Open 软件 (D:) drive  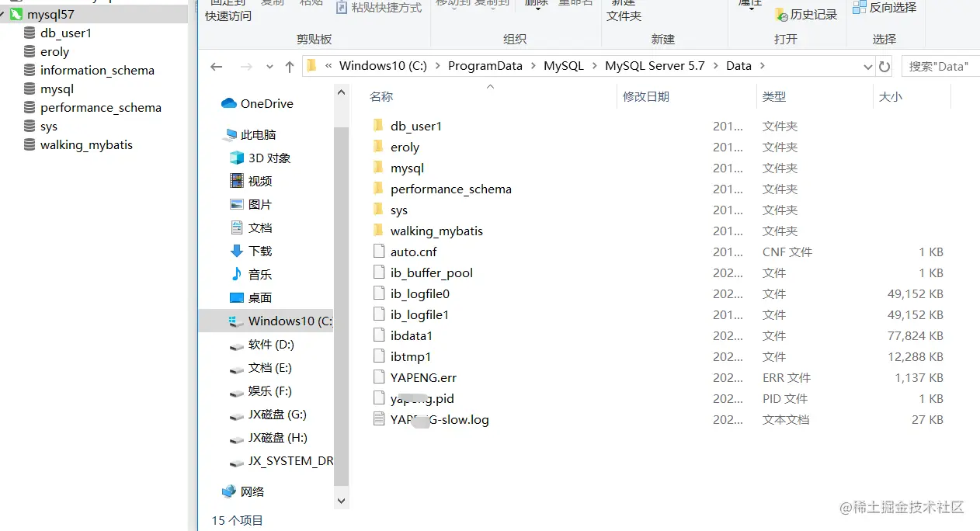(x=262, y=344)
